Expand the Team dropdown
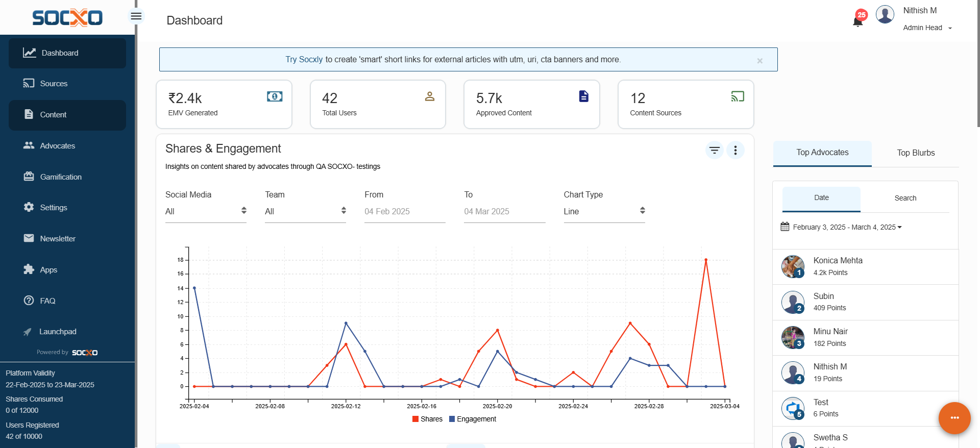This screenshot has height=448, width=980. point(305,211)
